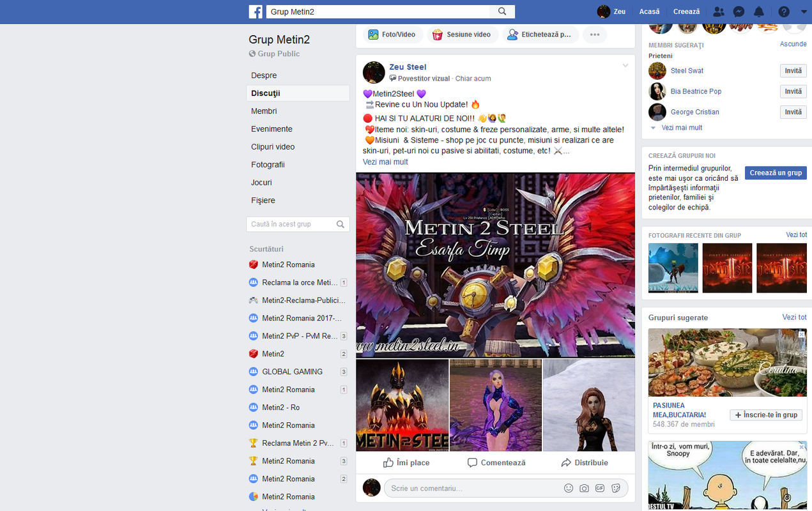The height and width of the screenshot is (511, 812).
Task: Open the Metin2 Romania 2017-... shortcut
Action: click(x=302, y=318)
